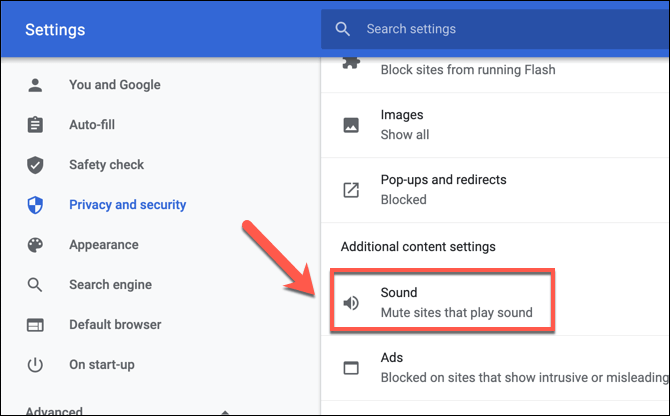This screenshot has width=670, height=416.
Task: Select Privacy and security in sidebar
Action: point(127,205)
